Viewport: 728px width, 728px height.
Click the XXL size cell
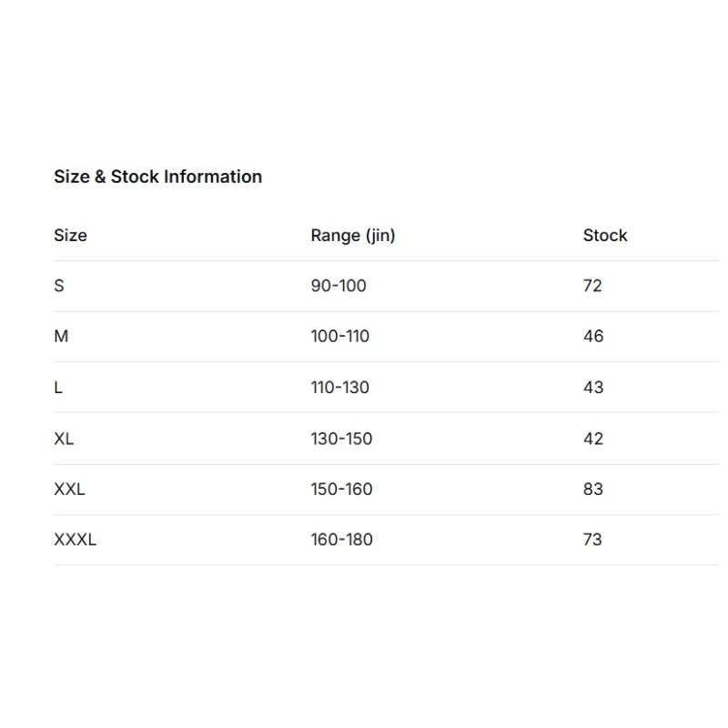[x=69, y=490]
